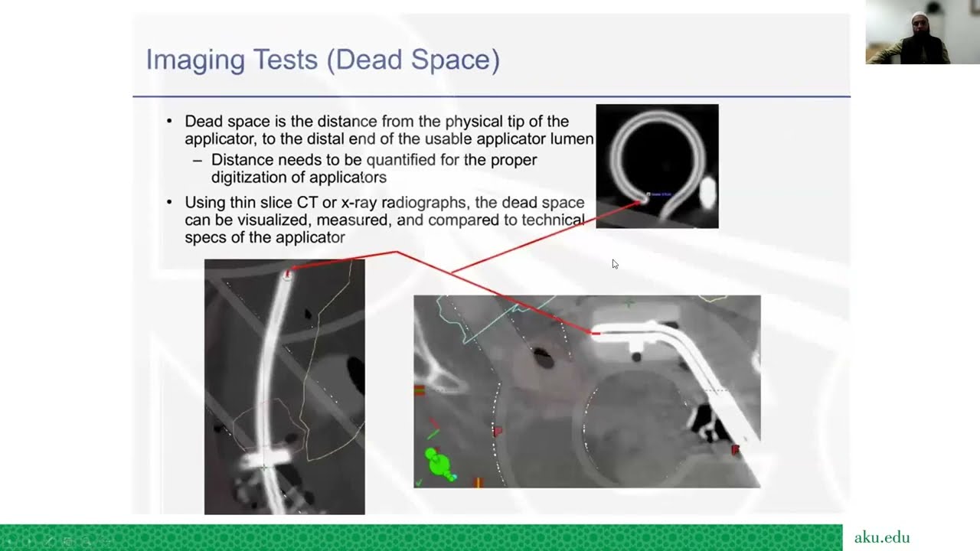980x551 pixels.
Task: Click the vertical tandem applicator CT image
Action: click(x=284, y=386)
